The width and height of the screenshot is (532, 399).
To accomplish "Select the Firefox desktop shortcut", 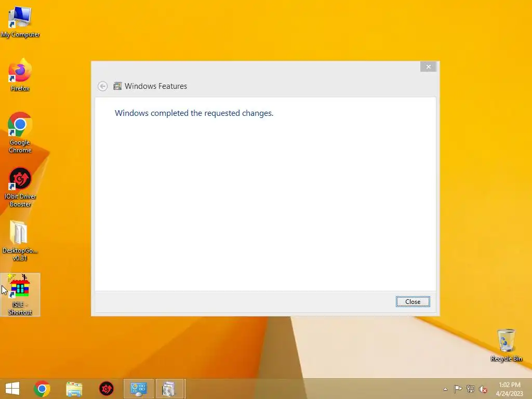I will pos(20,75).
